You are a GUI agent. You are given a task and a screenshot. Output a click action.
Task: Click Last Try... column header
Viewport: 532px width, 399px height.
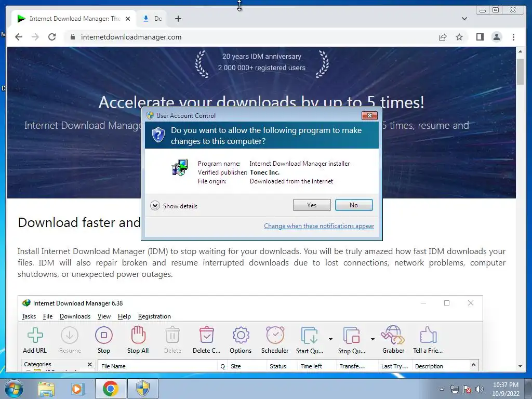tap(395, 366)
